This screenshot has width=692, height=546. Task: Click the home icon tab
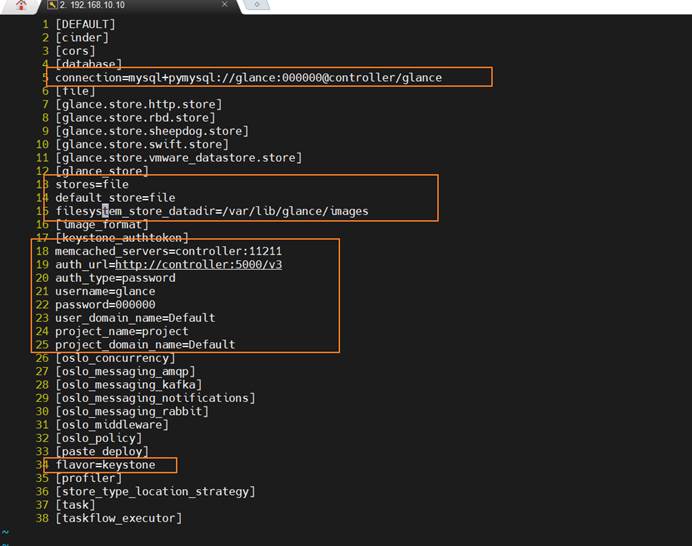[x=21, y=5]
